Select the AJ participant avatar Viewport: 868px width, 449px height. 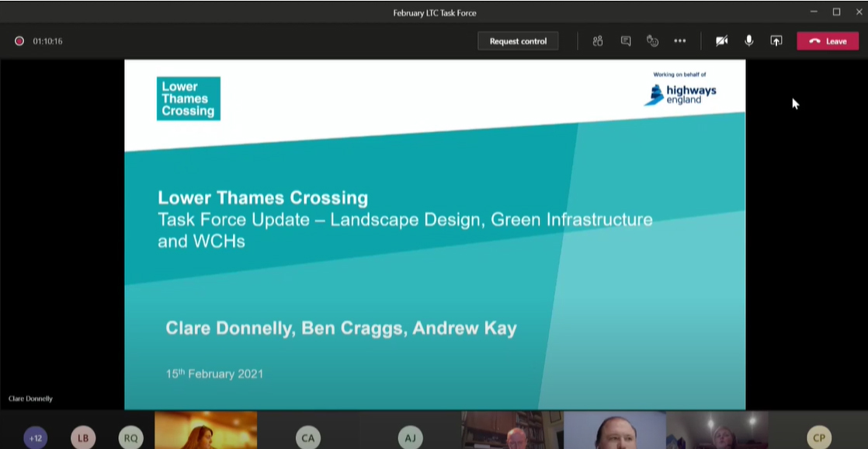pyautogui.click(x=410, y=438)
